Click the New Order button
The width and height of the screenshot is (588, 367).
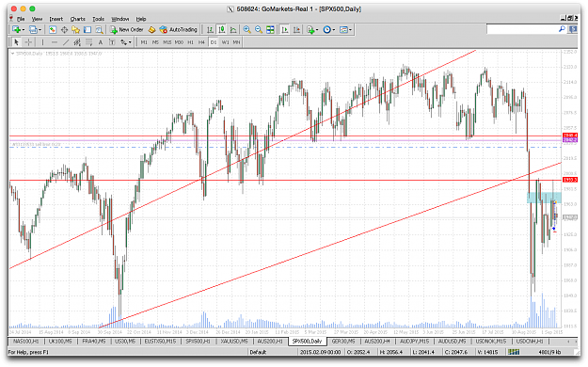(x=127, y=30)
